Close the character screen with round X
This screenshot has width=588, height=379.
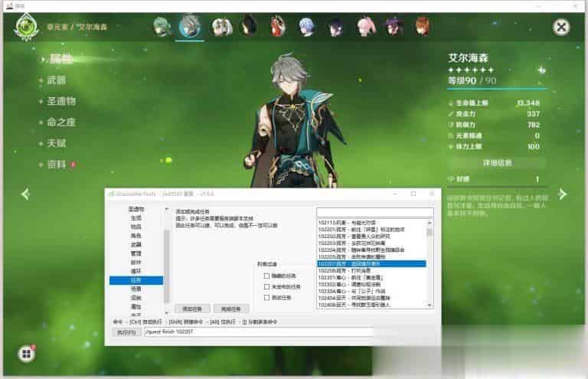point(561,27)
